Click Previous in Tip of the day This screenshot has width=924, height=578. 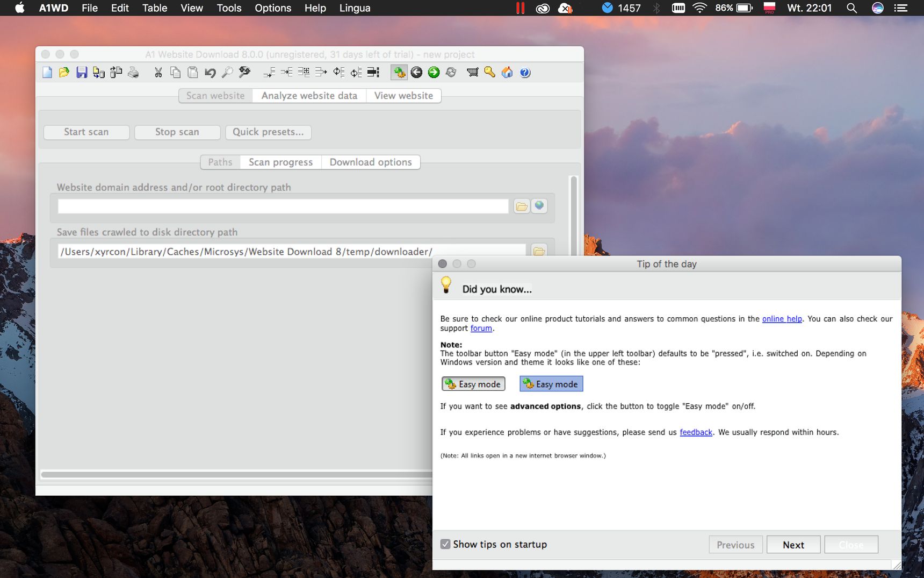tap(735, 545)
